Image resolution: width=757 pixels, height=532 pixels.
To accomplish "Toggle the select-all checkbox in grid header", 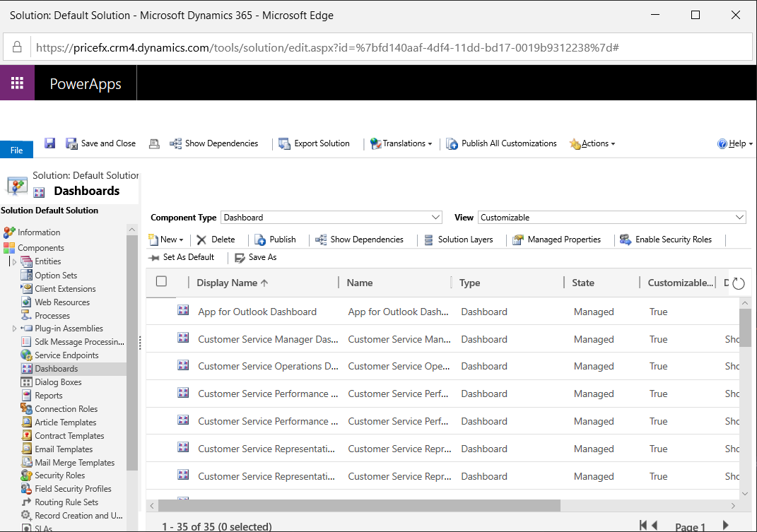I will coord(161,282).
